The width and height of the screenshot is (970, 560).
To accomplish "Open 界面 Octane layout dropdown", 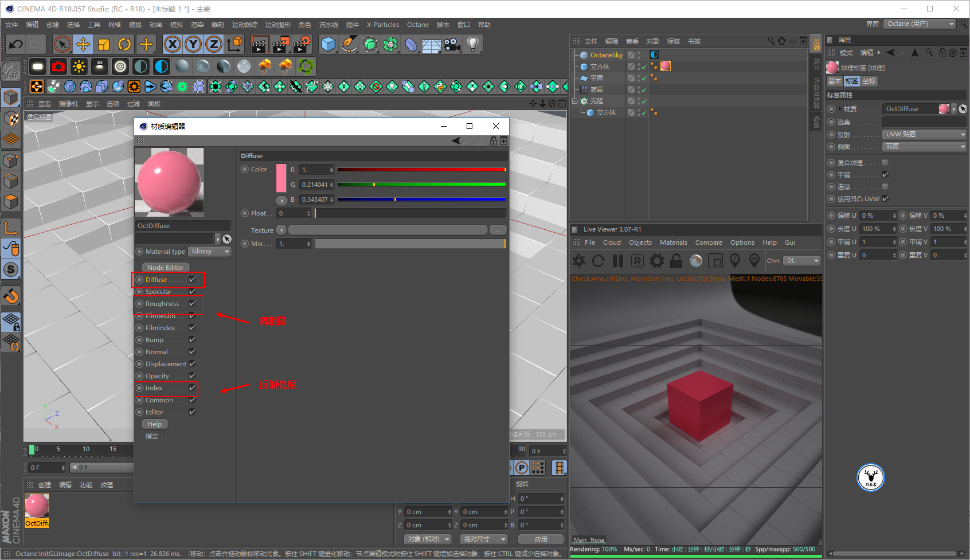I will click(x=920, y=24).
